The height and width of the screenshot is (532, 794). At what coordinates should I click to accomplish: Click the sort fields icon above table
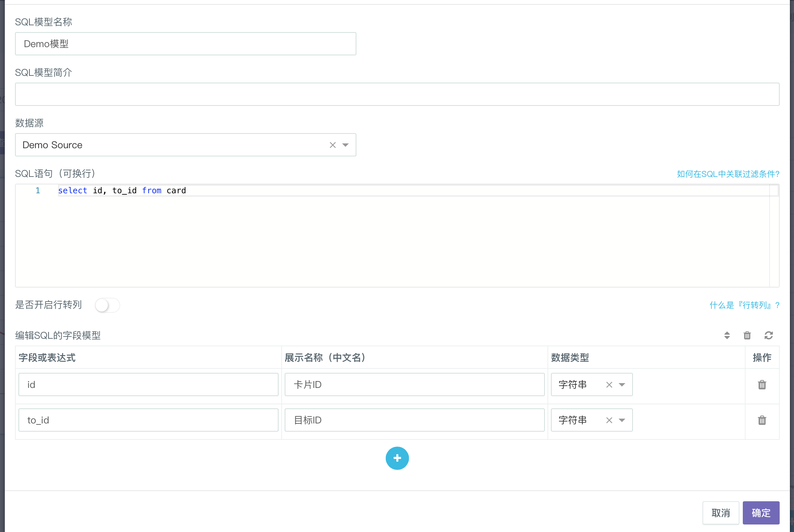[x=727, y=335]
